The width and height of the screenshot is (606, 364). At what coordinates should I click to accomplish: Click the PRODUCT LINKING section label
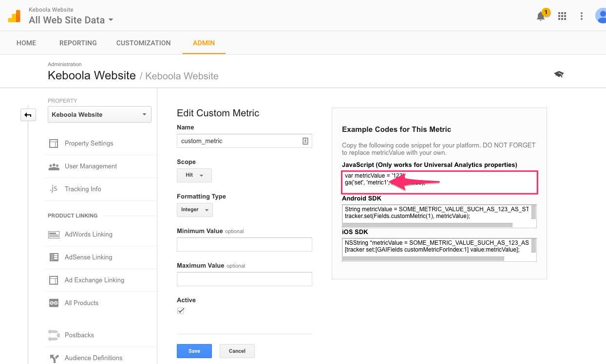73,216
